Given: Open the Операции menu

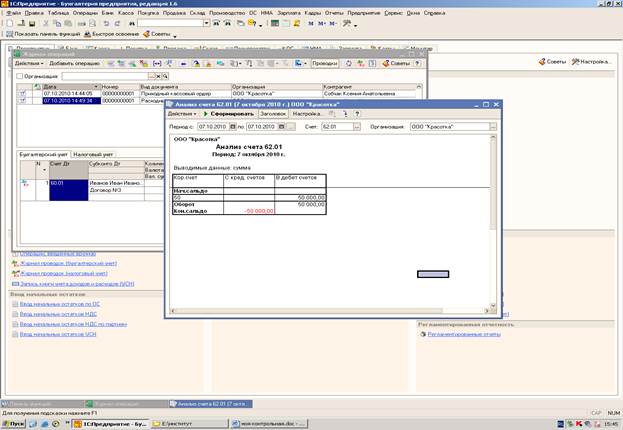Looking at the screenshot, I should (x=85, y=13).
